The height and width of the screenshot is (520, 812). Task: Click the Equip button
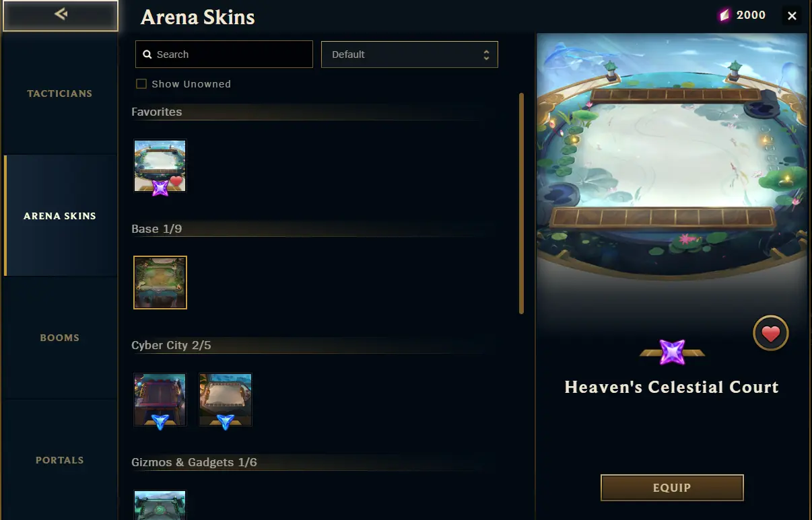pyautogui.click(x=672, y=488)
